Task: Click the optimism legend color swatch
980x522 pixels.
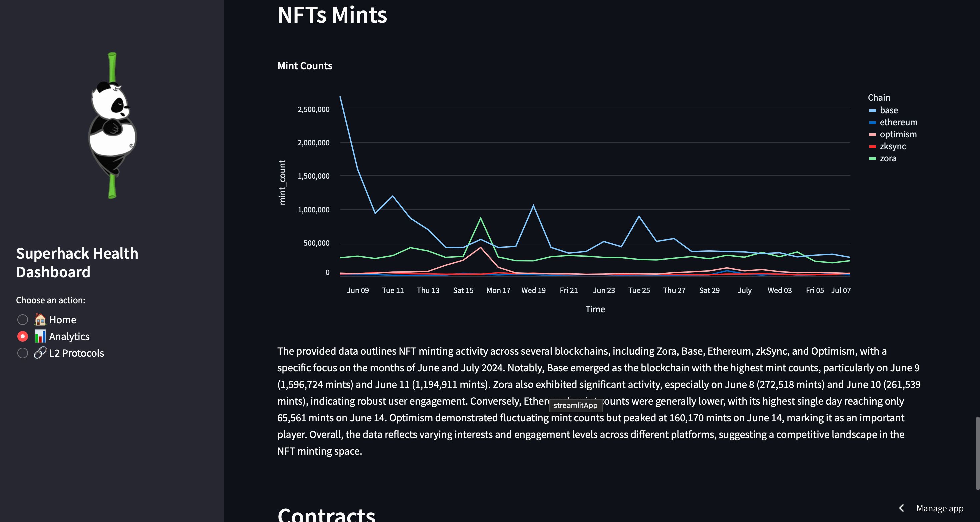Action: click(x=873, y=135)
